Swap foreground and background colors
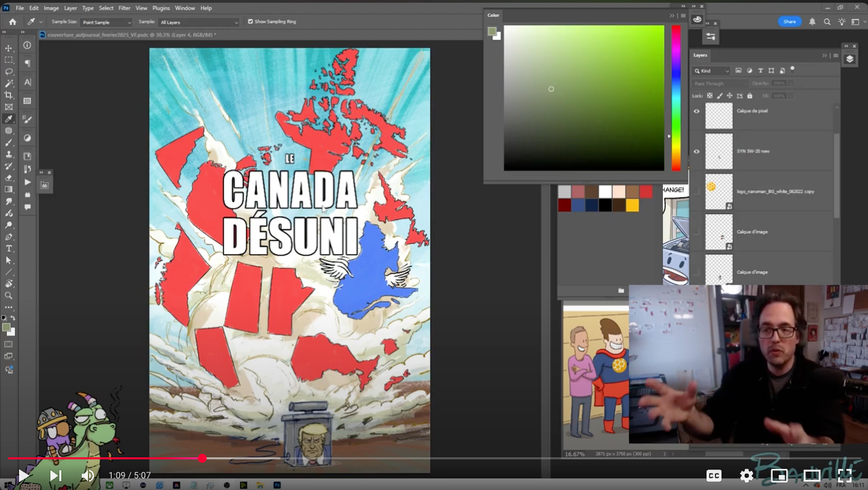Screen dimensions: 868x490 click(12, 318)
